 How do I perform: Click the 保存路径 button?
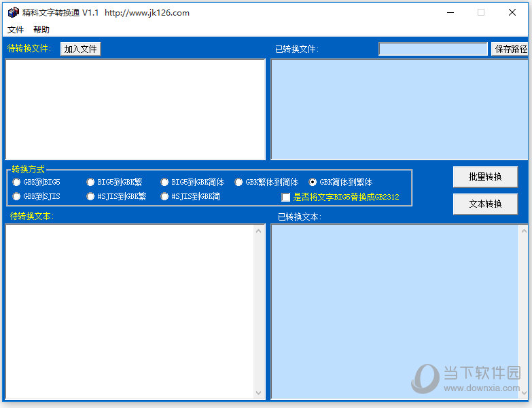511,49
